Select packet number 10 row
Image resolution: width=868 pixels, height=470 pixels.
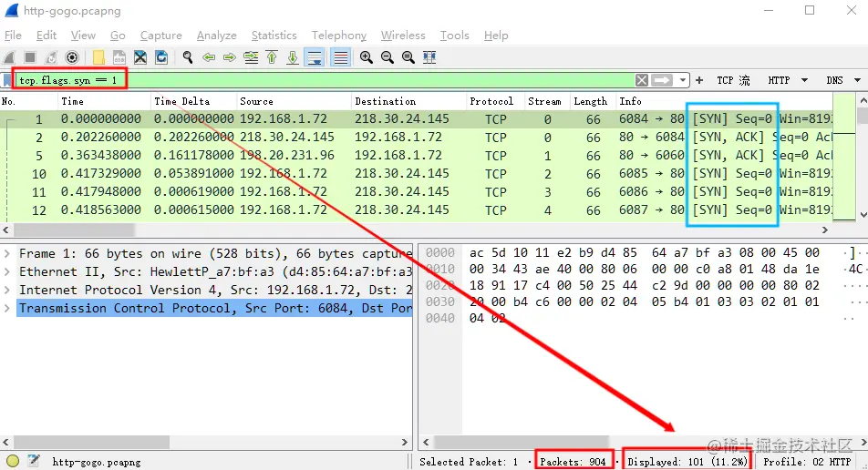[x=417, y=174]
